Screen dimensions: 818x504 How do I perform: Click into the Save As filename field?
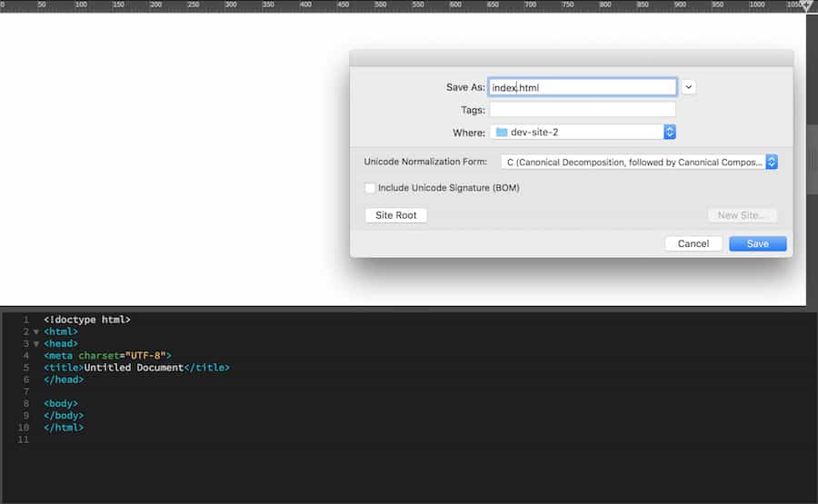coord(582,87)
